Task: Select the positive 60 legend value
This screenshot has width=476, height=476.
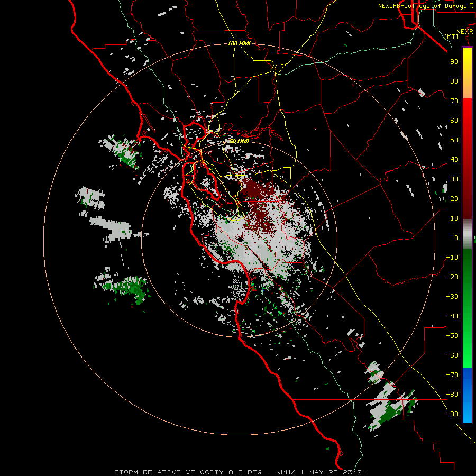Action: tap(454, 121)
